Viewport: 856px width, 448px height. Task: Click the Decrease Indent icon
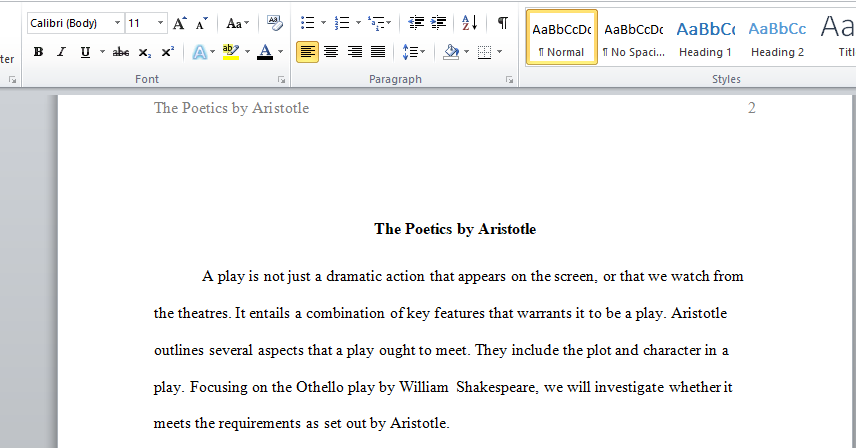click(x=416, y=23)
